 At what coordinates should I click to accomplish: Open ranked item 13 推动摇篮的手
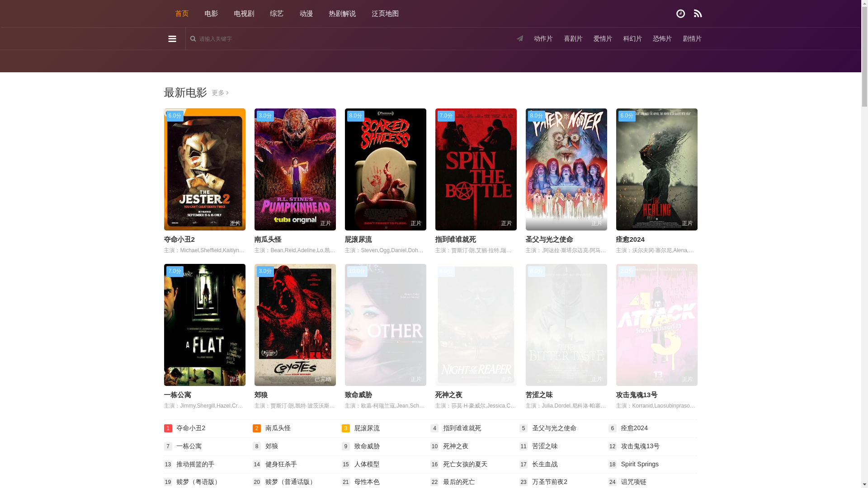point(195,464)
